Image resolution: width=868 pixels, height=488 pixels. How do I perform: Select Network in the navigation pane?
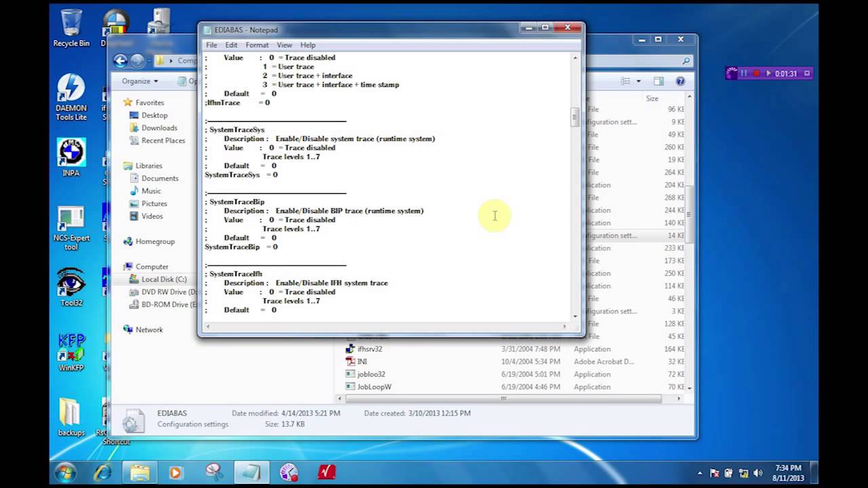[x=149, y=330]
